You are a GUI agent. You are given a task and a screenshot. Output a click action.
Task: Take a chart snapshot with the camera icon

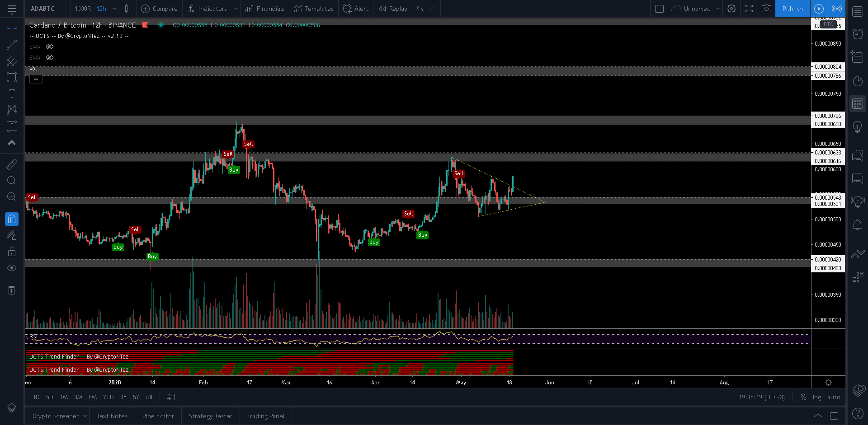click(x=766, y=9)
